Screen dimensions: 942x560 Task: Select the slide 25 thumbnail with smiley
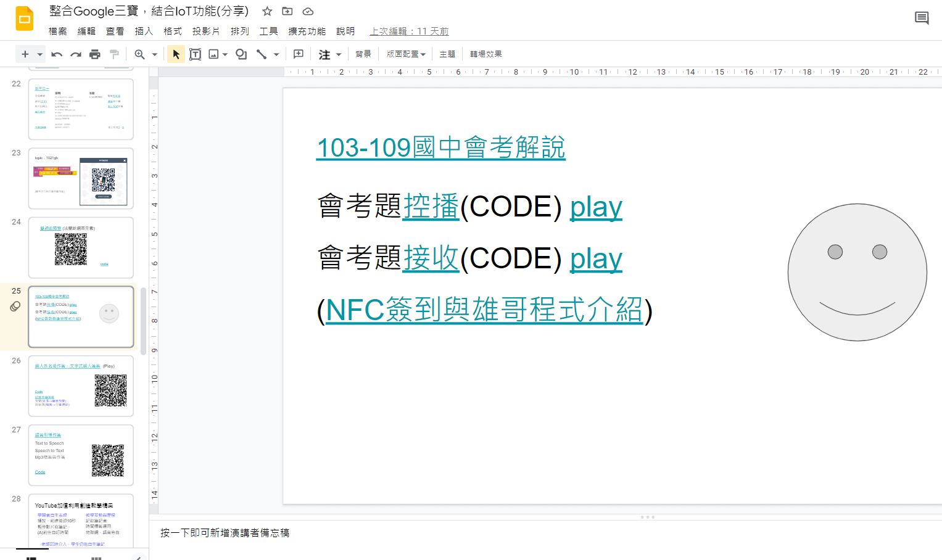(81, 316)
